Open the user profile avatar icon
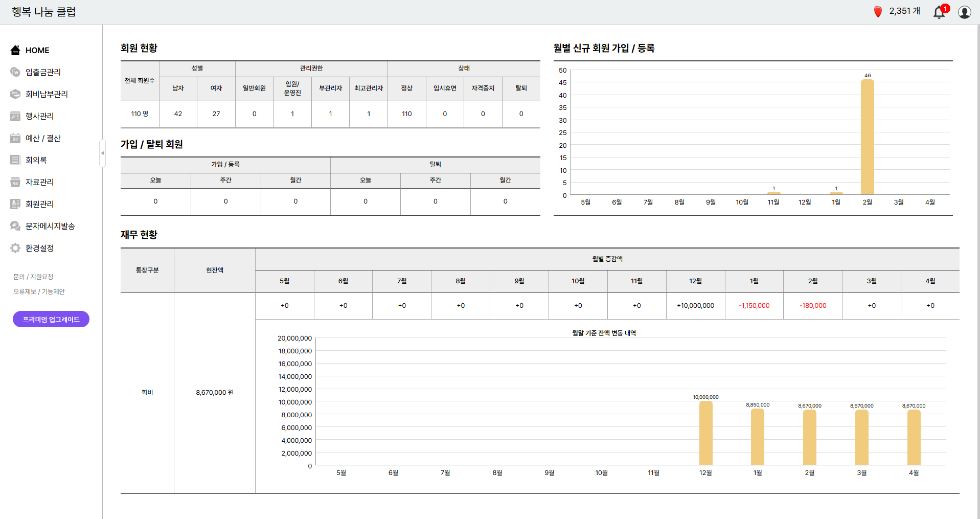980x519 pixels. [964, 12]
